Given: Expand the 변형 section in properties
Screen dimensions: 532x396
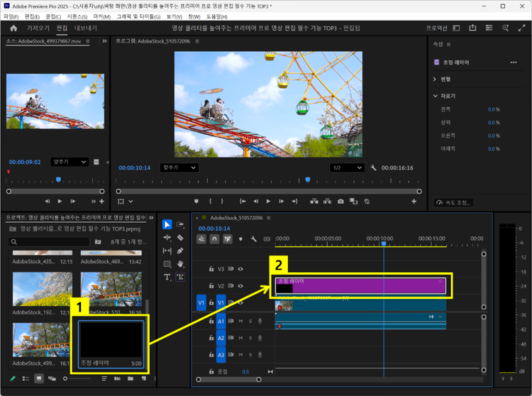Looking at the screenshot, I should click(435, 79).
